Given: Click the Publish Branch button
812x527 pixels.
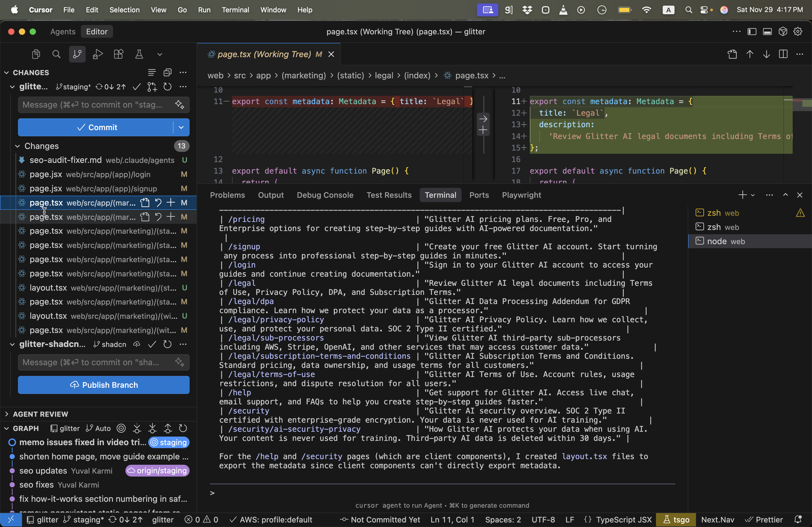Looking at the screenshot, I should (104, 385).
